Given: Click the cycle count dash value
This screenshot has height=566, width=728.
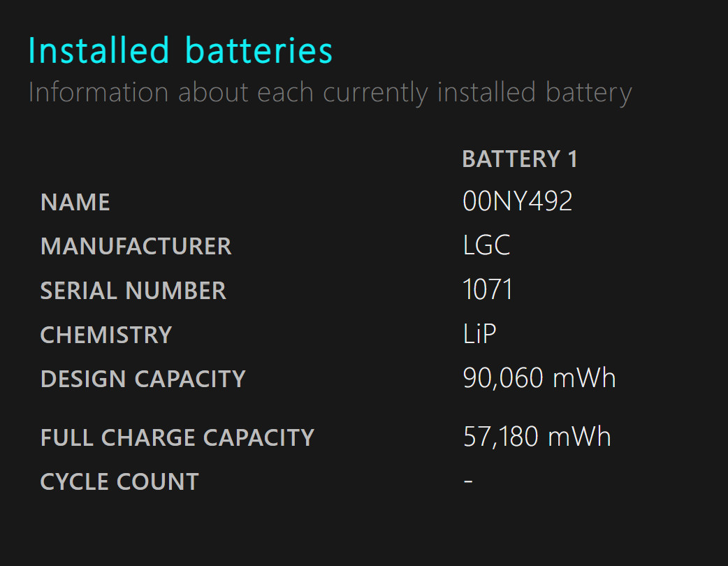Looking at the screenshot, I should pos(468,481).
